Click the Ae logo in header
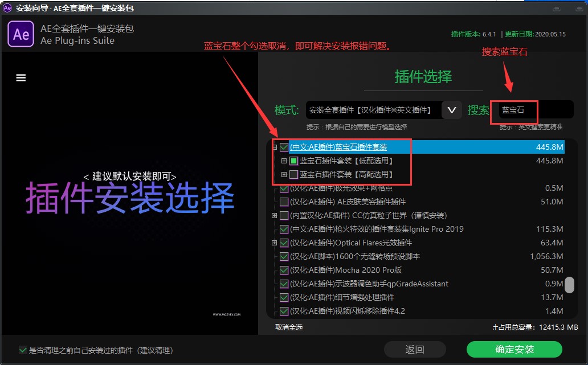The height and width of the screenshot is (365, 588). click(21, 35)
